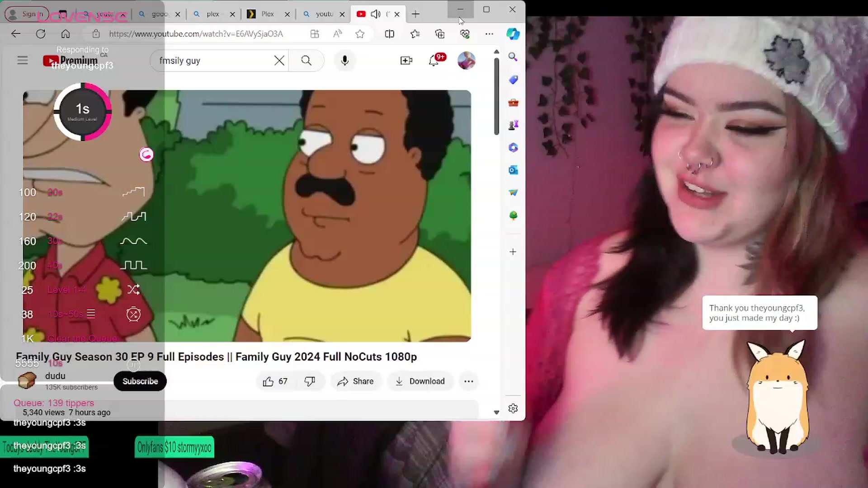Open the browser home page
This screenshot has width=868, height=488.
pos(66,34)
